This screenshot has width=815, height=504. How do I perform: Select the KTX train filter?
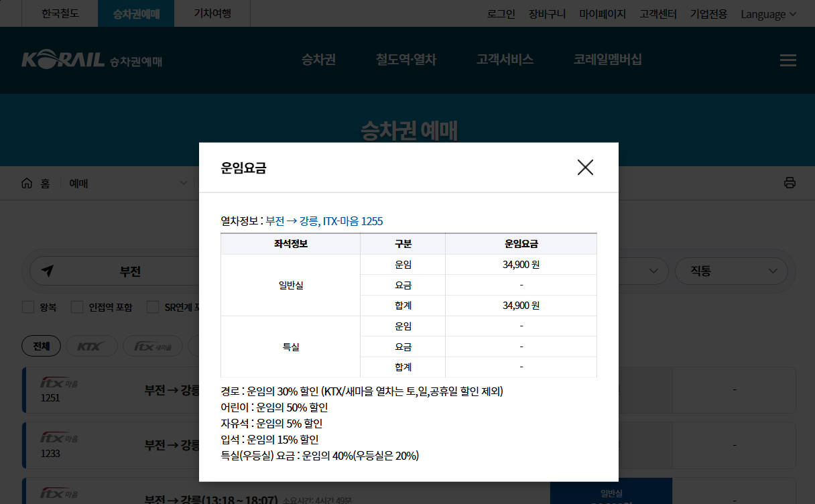pos(92,346)
